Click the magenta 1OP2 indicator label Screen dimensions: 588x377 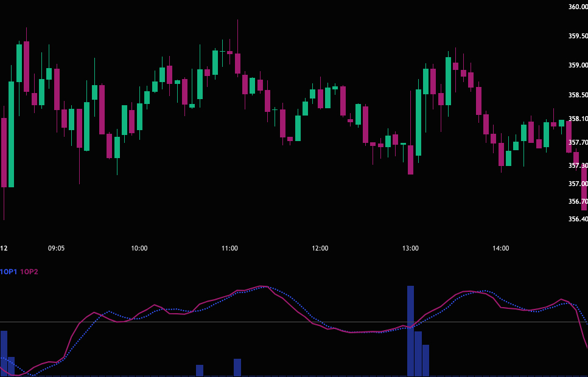pos(29,272)
